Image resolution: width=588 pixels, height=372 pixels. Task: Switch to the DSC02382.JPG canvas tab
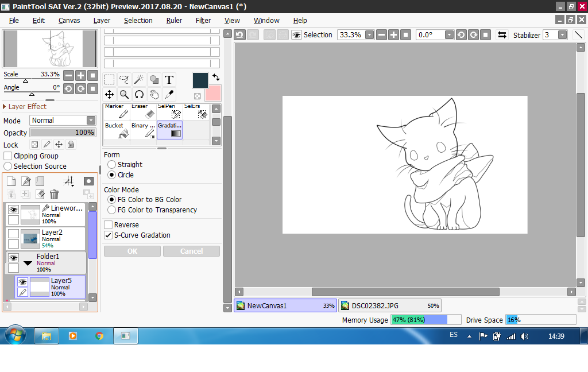point(389,306)
